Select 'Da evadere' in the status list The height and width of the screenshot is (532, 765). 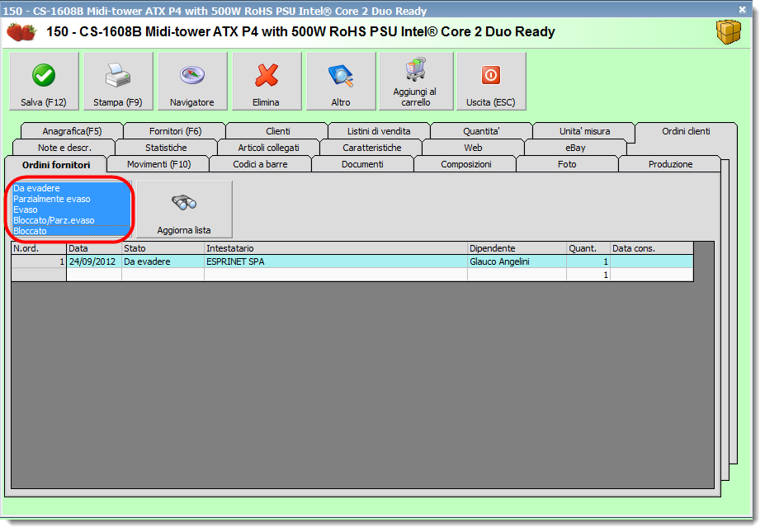point(71,188)
